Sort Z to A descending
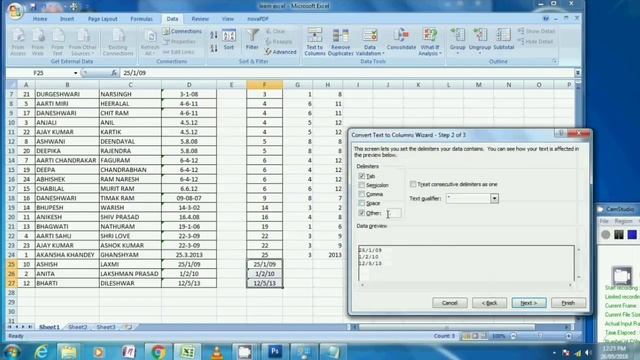640x360 pixels. (213, 49)
